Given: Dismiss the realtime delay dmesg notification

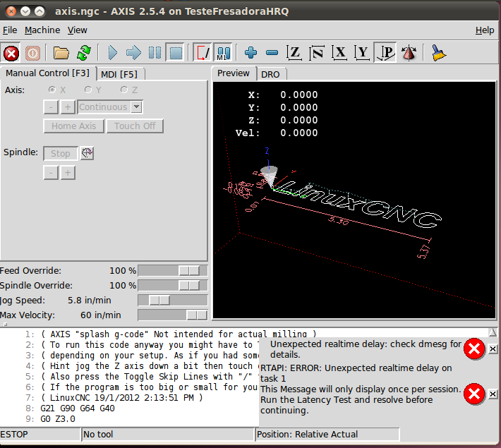Looking at the screenshot, I should click(493, 349).
